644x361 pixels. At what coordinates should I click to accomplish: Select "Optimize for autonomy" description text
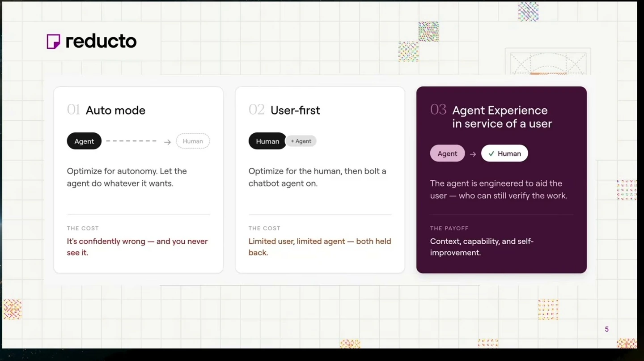click(127, 177)
